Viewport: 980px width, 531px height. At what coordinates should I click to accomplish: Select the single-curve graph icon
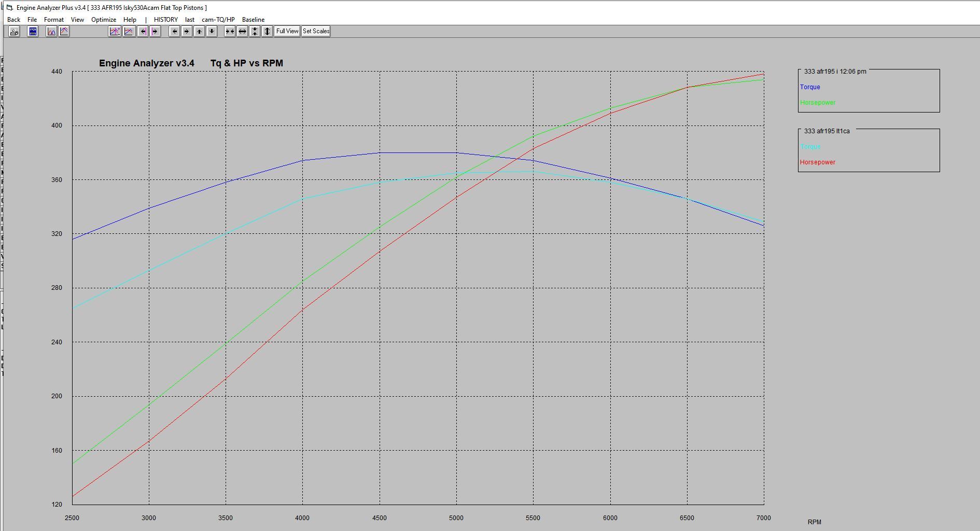tap(63, 31)
